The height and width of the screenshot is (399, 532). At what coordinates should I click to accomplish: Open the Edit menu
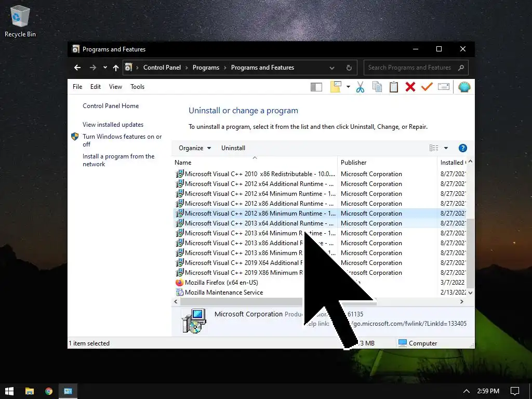click(96, 87)
